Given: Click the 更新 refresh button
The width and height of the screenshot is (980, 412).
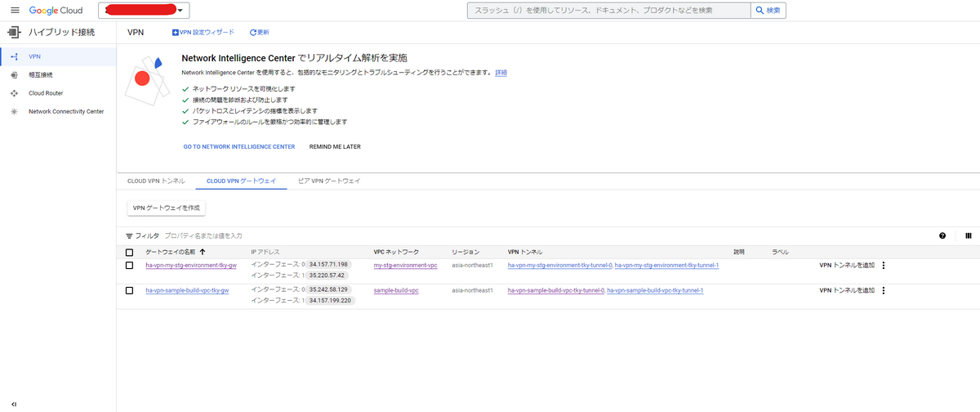Looking at the screenshot, I should (259, 32).
